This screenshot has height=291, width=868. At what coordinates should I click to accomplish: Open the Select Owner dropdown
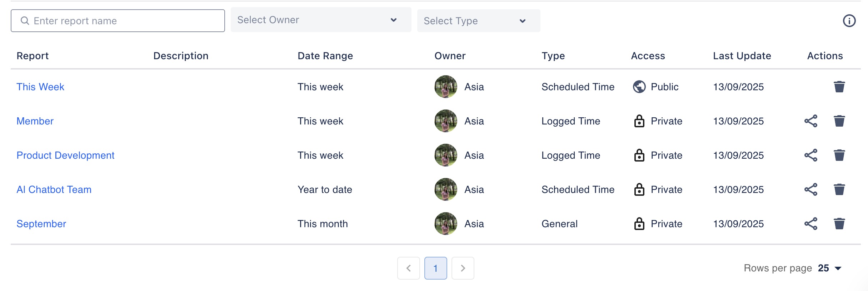click(320, 20)
